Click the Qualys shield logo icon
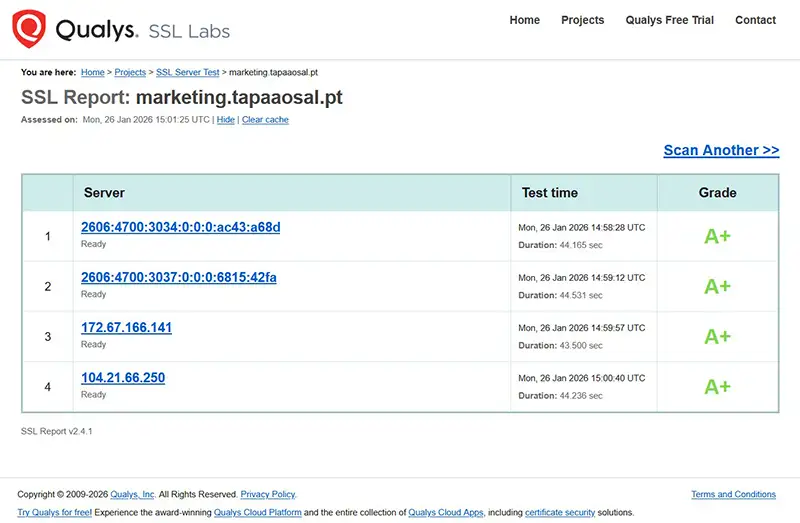This screenshot has width=800, height=523. pyautogui.click(x=29, y=29)
